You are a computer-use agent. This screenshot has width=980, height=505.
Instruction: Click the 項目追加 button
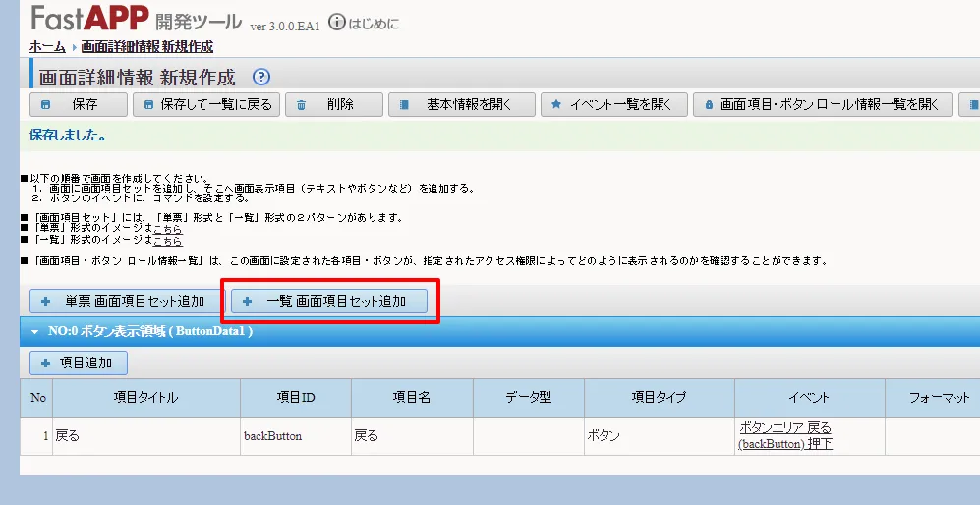[78, 364]
